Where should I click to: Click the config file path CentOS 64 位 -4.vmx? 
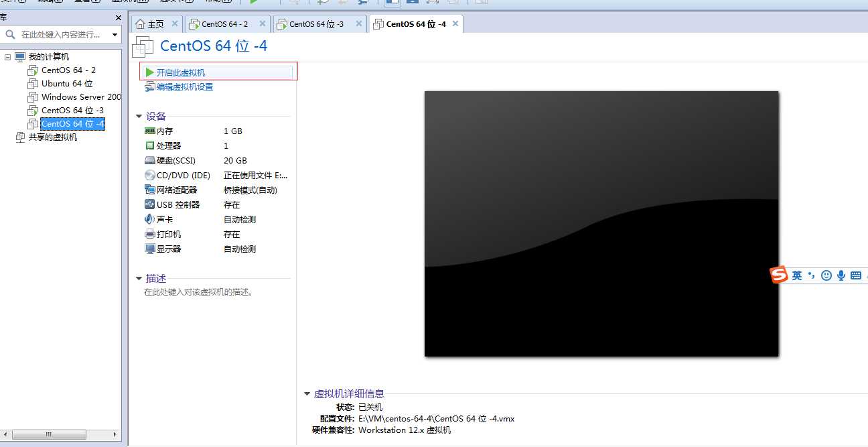click(436, 419)
